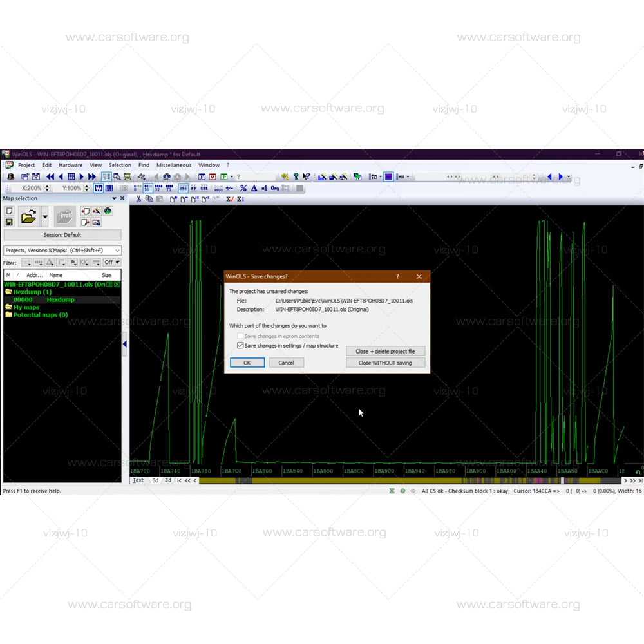
Task: Click the scroll document icon in toolbar
Action: point(128,176)
